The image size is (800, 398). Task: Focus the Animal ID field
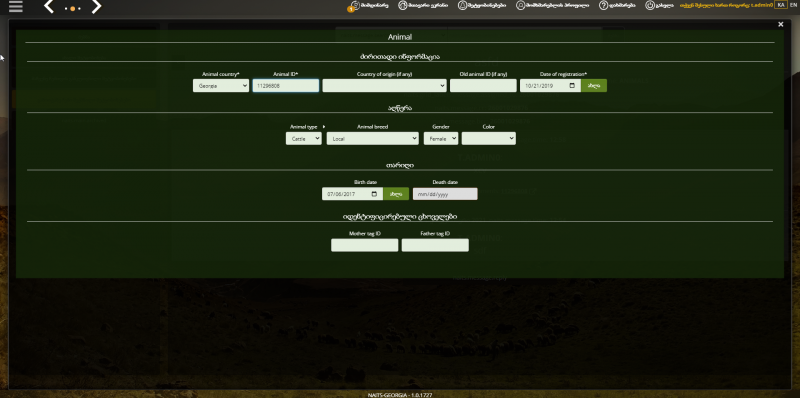pyautogui.click(x=286, y=86)
